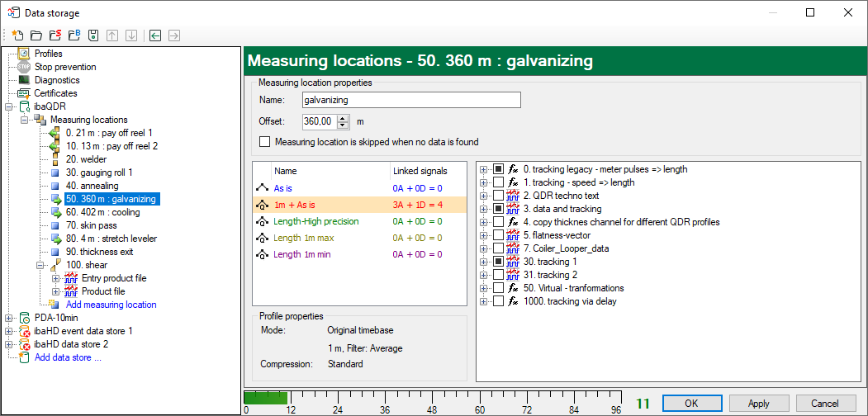868x416 pixels.
Task: Select the Length 1m min profile
Action: point(359,254)
